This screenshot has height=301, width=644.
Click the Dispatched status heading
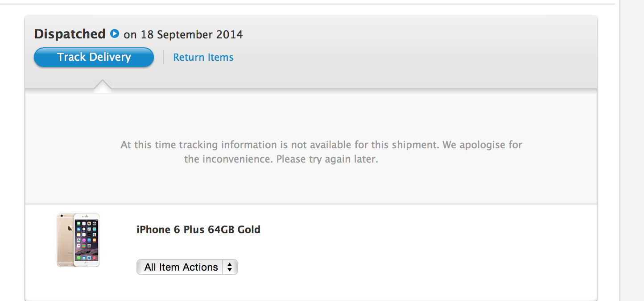tap(70, 34)
